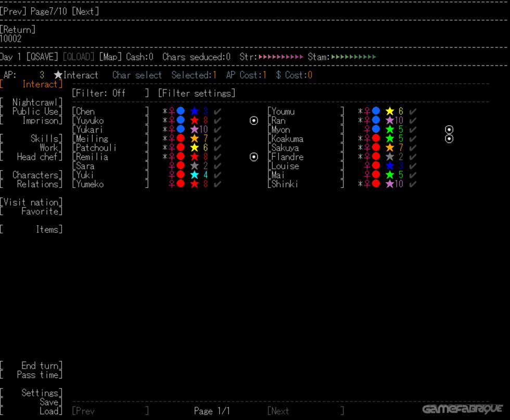
Task: Click Next beside Page7/10
Action: (85, 11)
